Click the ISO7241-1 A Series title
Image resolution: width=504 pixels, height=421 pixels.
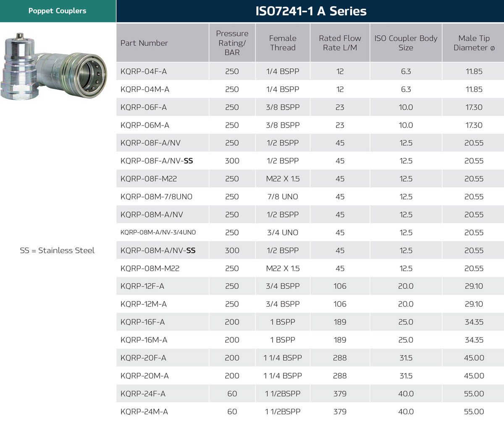pos(311,11)
